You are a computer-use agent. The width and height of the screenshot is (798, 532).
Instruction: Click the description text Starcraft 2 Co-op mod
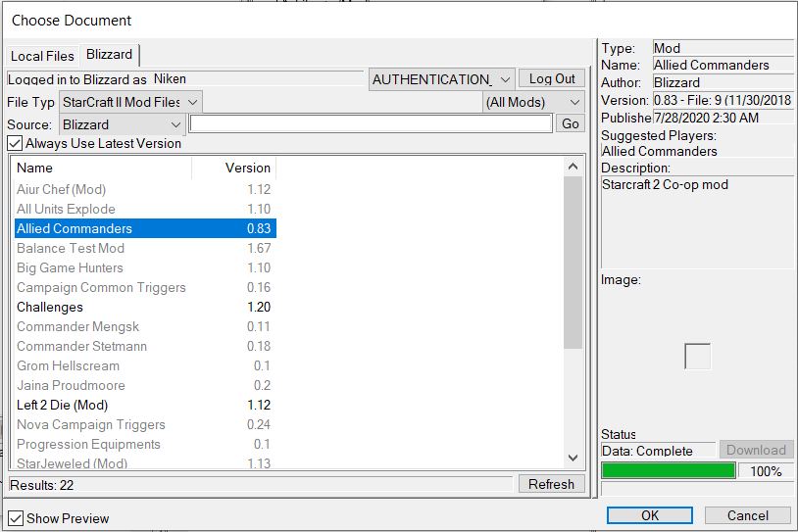pyautogui.click(x=666, y=184)
